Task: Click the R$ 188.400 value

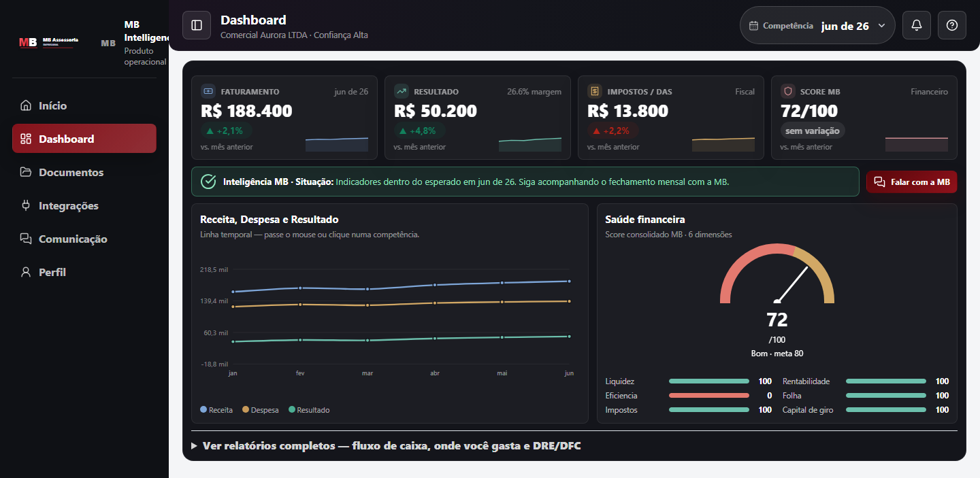Action: pyautogui.click(x=246, y=111)
